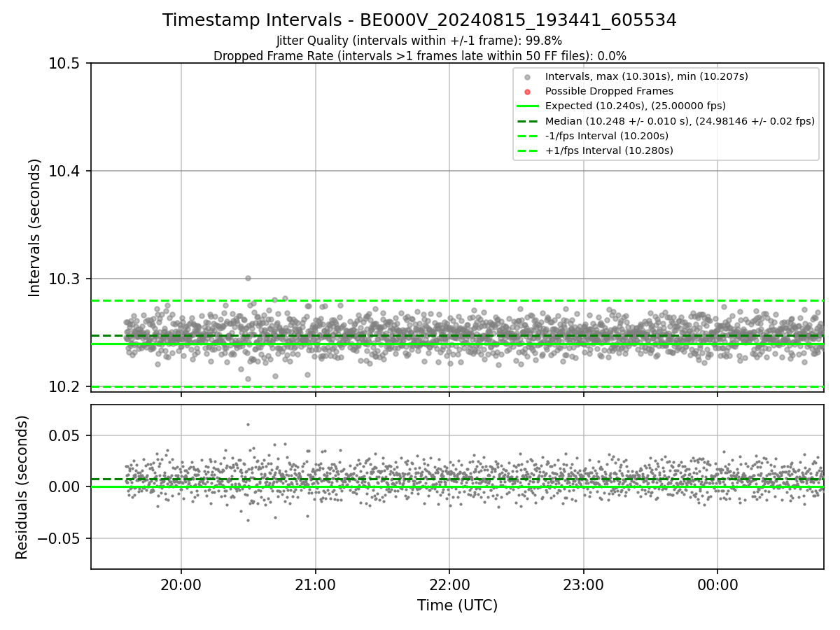The width and height of the screenshot is (840, 630).
Task: Click the gray dot marker beside the Intervals legend entry
Action: (x=528, y=77)
